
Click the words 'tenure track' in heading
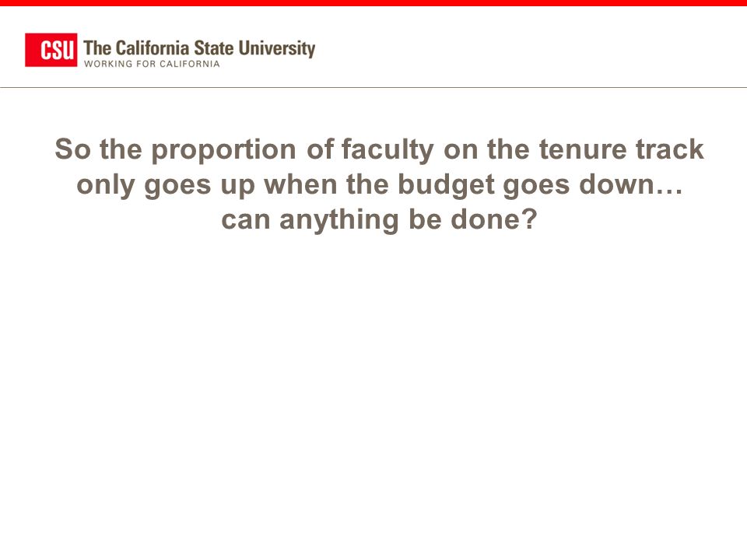point(621,149)
